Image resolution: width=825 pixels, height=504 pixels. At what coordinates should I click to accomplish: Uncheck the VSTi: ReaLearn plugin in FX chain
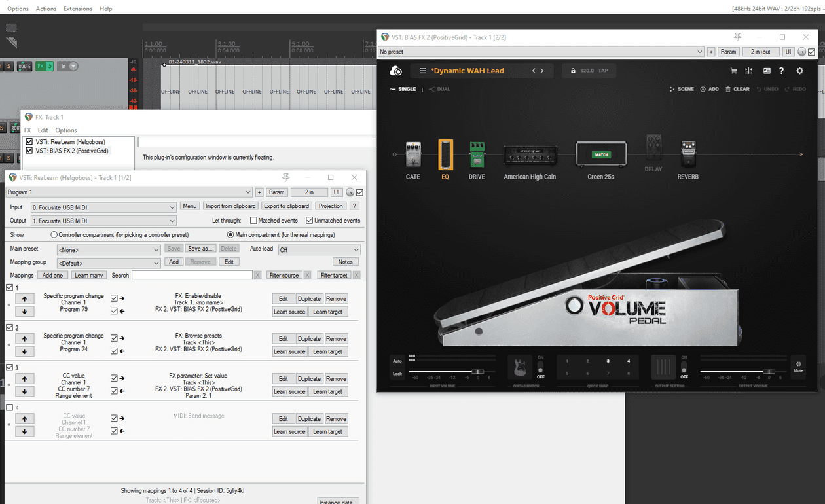pos(28,141)
